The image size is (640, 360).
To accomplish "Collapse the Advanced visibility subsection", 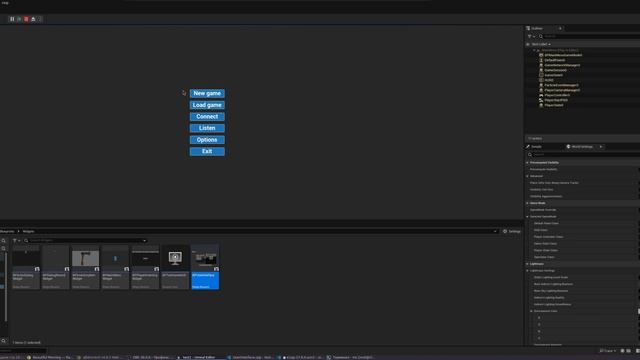I will tap(527, 176).
